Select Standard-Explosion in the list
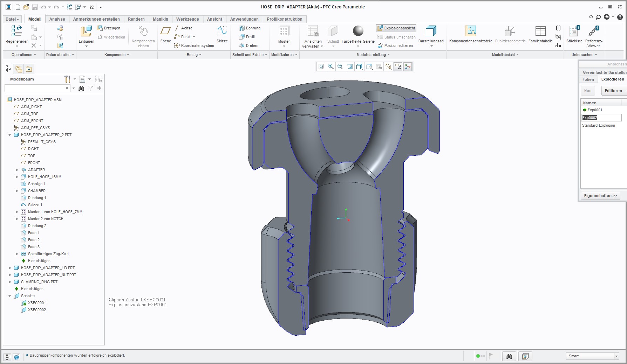This screenshot has height=364, width=627. (x=599, y=125)
